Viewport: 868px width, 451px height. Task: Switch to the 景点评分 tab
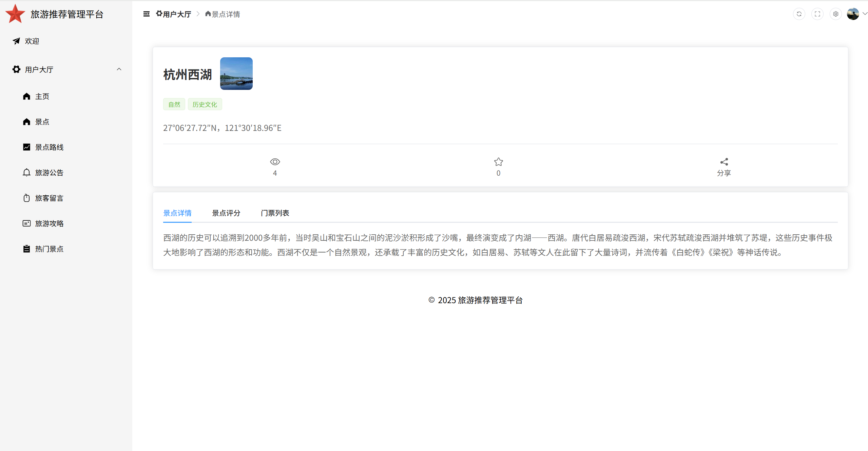(226, 213)
